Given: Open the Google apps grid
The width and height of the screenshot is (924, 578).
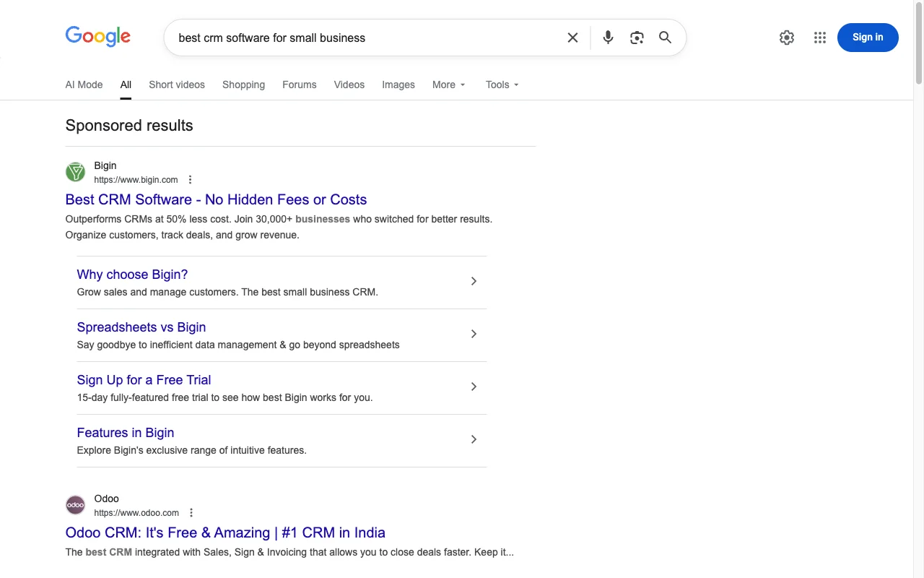Looking at the screenshot, I should click(x=819, y=37).
